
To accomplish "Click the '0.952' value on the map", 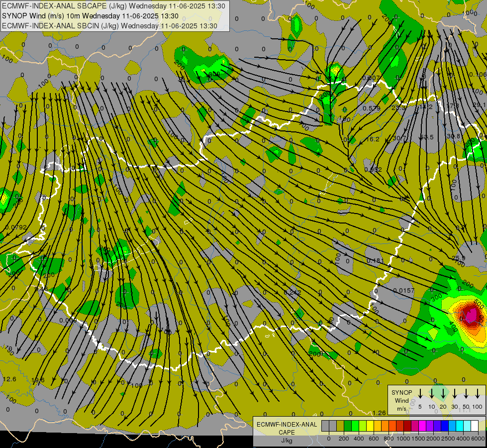I will [373, 170].
